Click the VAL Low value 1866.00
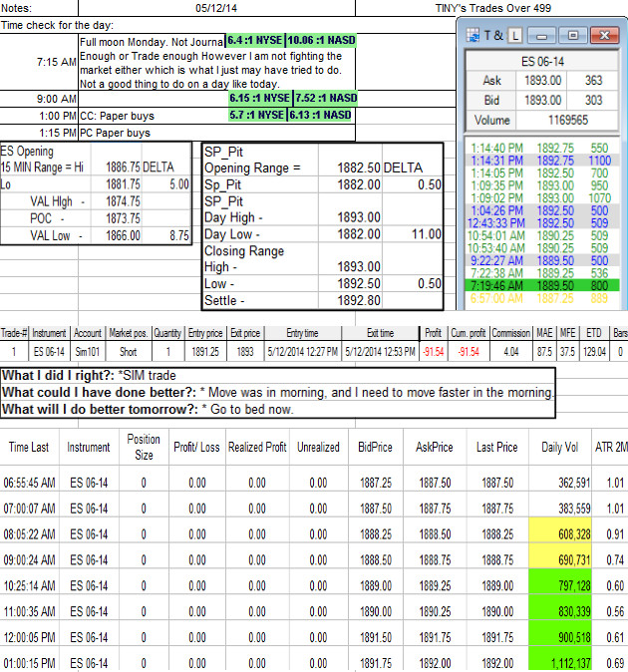 pyautogui.click(x=124, y=235)
